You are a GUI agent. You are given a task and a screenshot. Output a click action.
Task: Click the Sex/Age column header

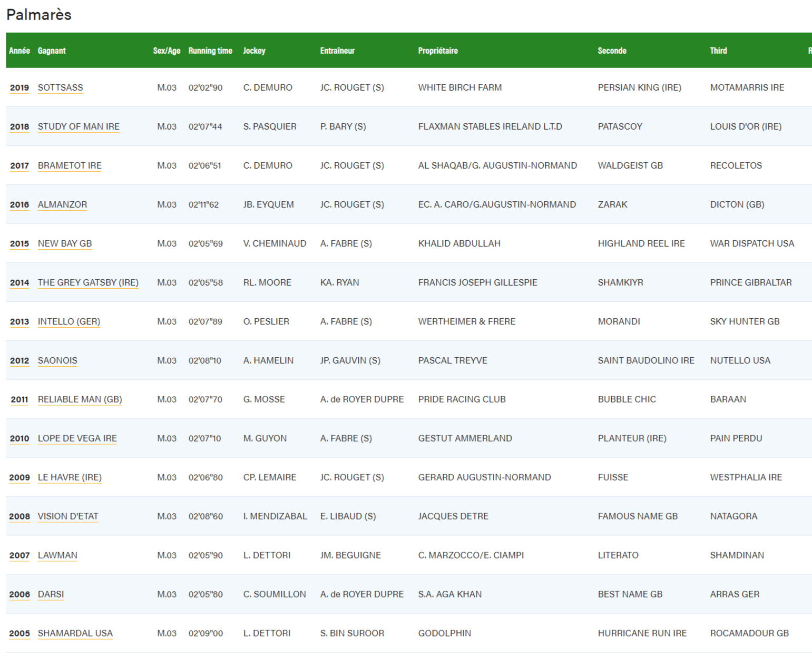point(167,51)
